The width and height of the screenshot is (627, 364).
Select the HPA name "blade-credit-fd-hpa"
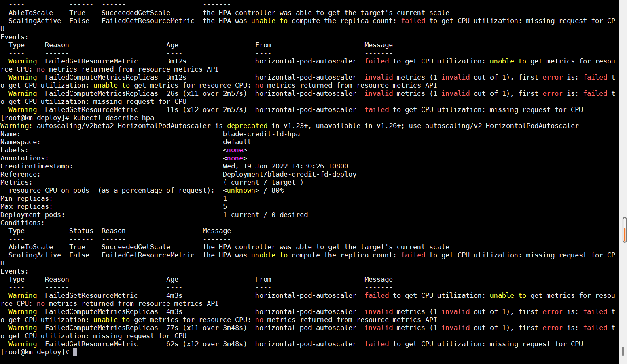click(261, 134)
